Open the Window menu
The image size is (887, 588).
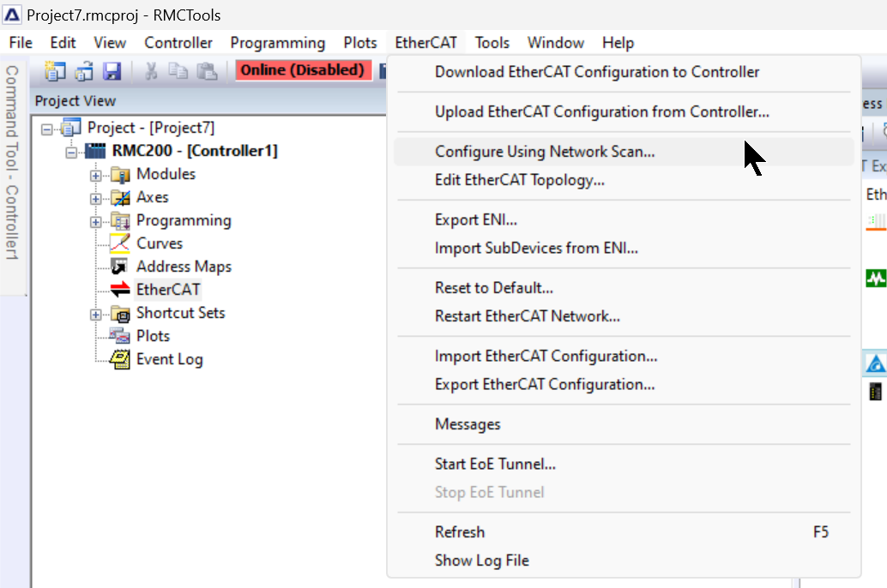point(556,43)
